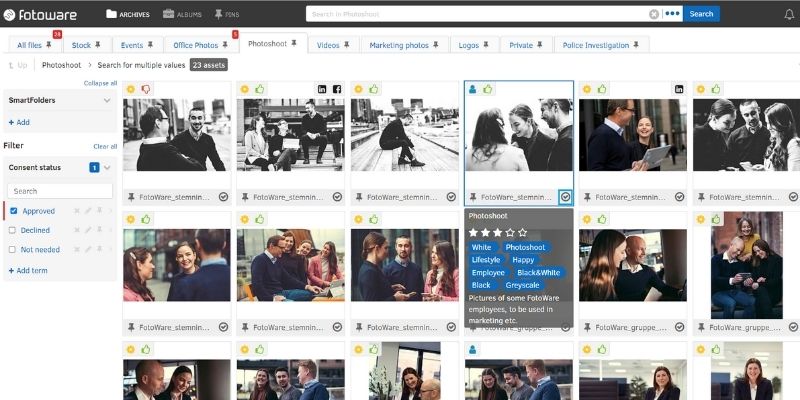This screenshot has height=400, width=800.
Task: Toggle selection circle on the two men talking photo
Action: click(223, 197)
